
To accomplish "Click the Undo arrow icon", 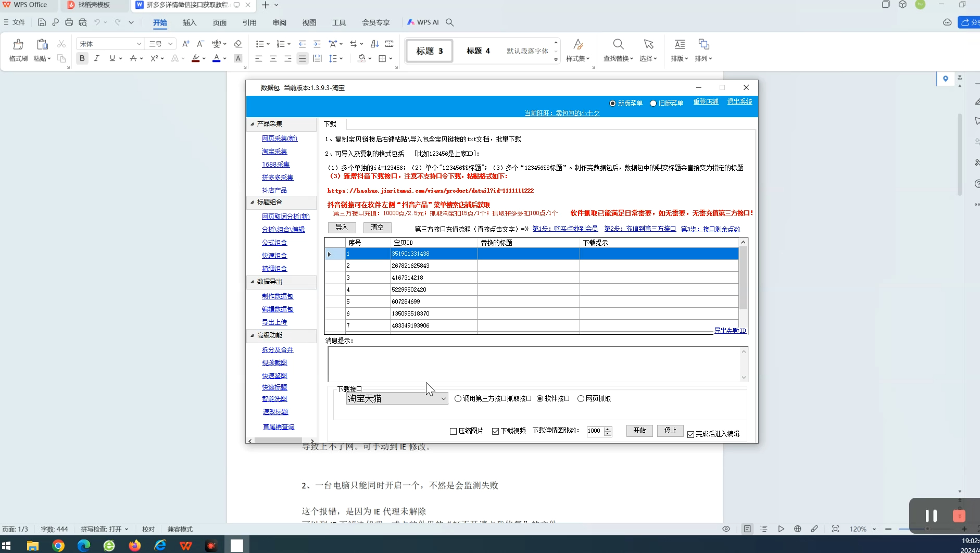I will pos(97,22).
